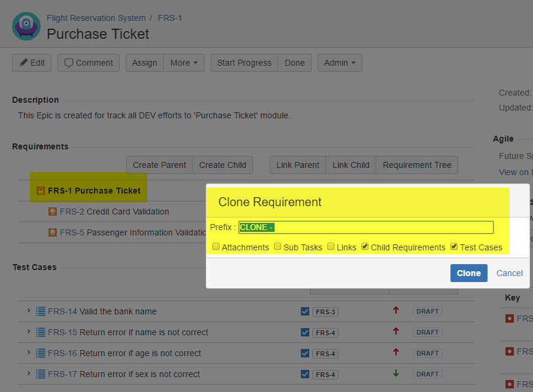The width and height of the screenshot is (533, 392).
Task: Enable the Attachments checkbox
Action: tap(216, 247)
